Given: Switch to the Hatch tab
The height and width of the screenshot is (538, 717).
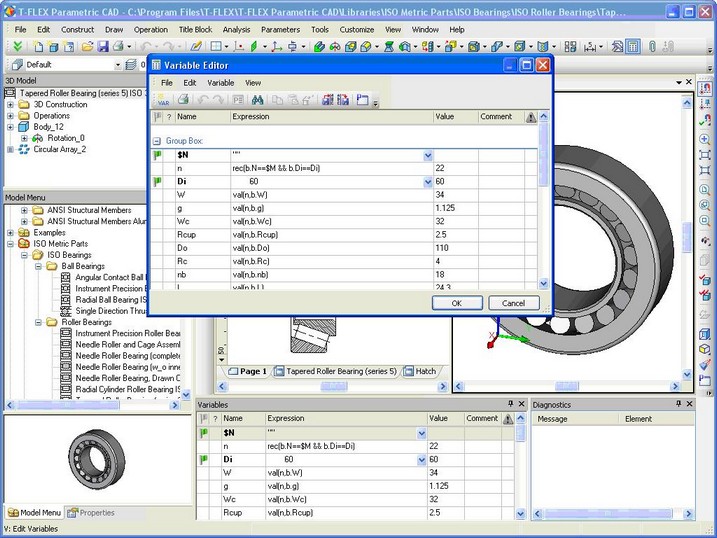Looking at the screenshot, I should click(420, 371).
